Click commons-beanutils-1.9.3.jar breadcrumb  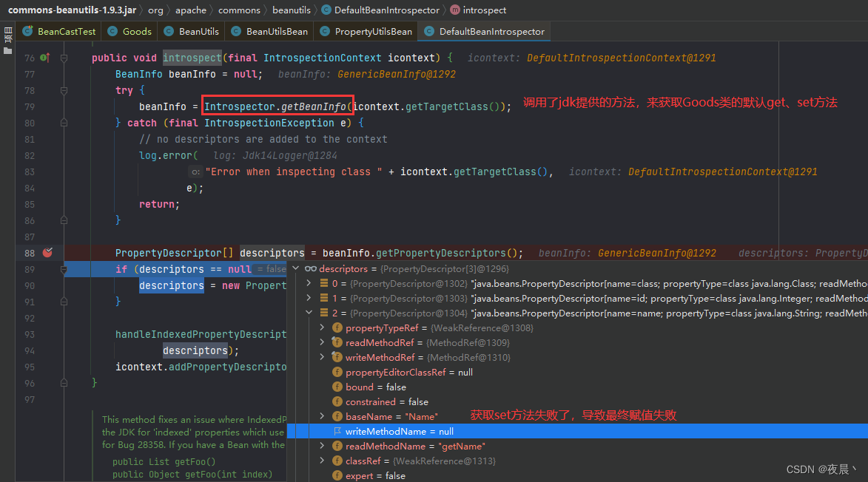click(x=72, y=10)
